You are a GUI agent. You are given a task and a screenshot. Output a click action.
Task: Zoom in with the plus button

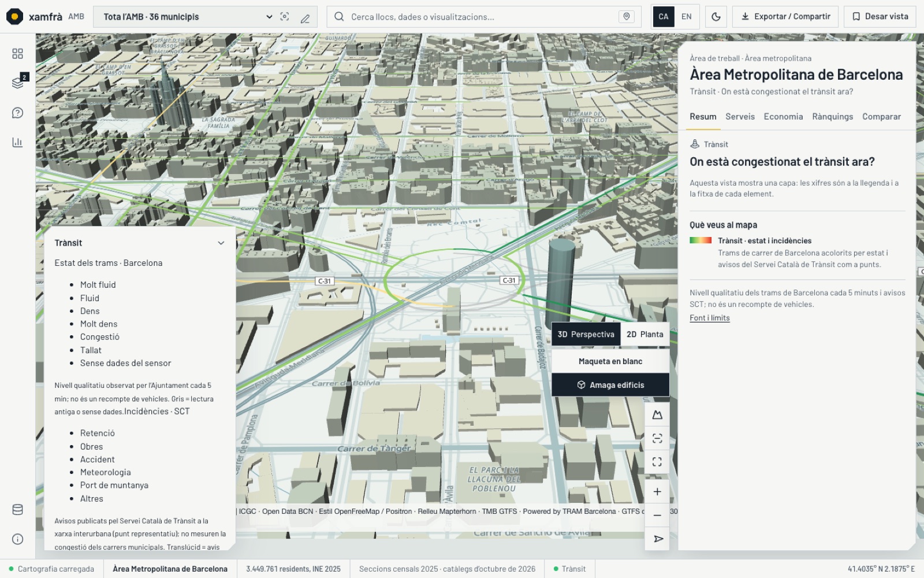point(657,492)
